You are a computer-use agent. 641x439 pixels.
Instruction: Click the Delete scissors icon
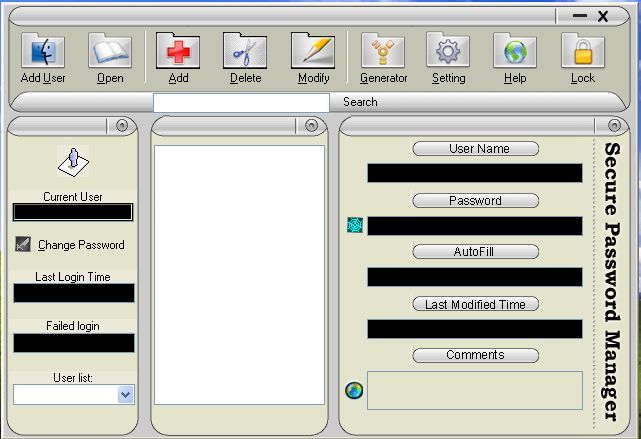(245, 51)
